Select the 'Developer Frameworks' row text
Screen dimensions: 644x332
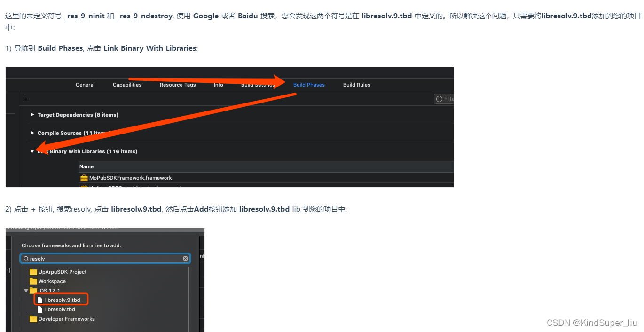67,319
